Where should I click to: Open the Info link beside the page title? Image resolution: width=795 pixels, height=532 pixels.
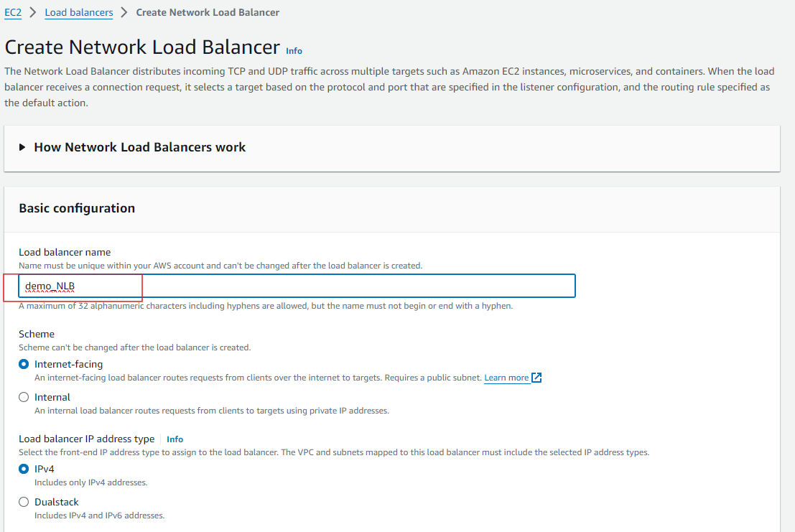click(294, 51)
